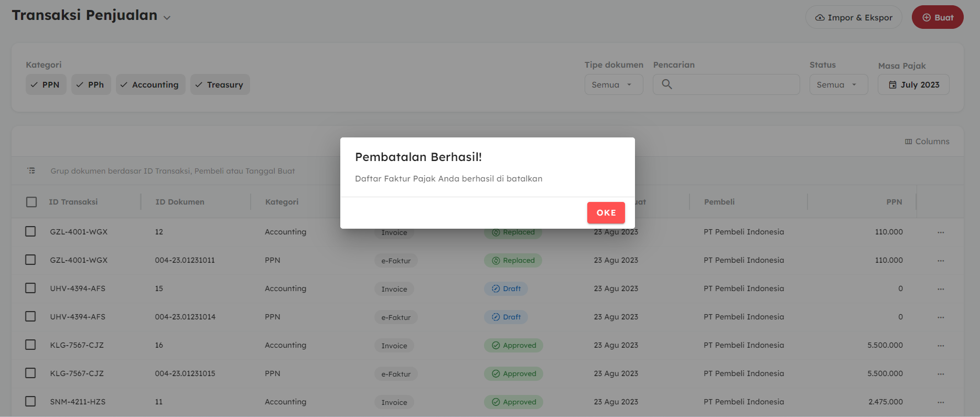Viewport: 980px width, 417px height.
Task: Open the Status filter dropdown
Action: coord(838,84)
